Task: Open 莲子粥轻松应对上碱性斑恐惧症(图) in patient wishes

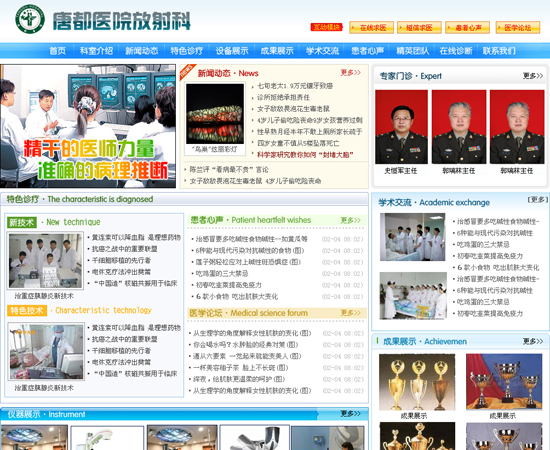Action: [248, 262]
